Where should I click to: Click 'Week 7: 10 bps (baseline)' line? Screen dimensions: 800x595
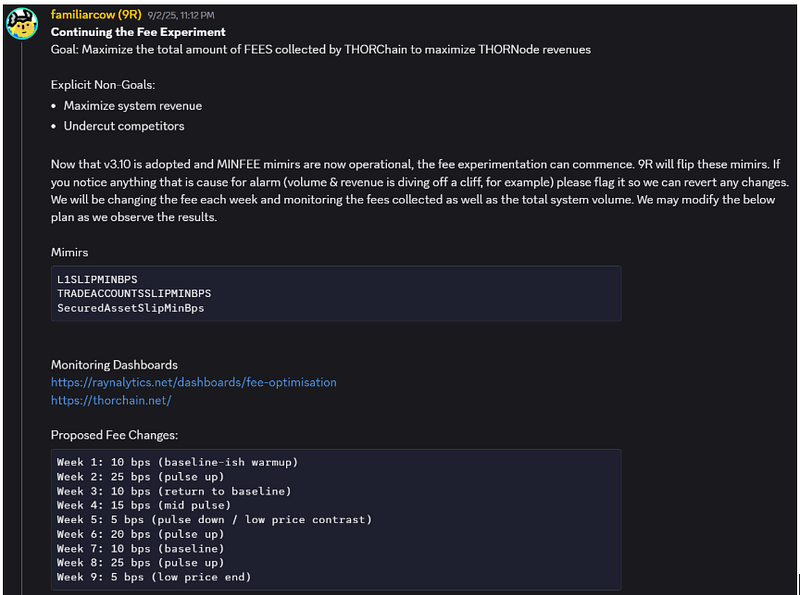pos(141,549)
